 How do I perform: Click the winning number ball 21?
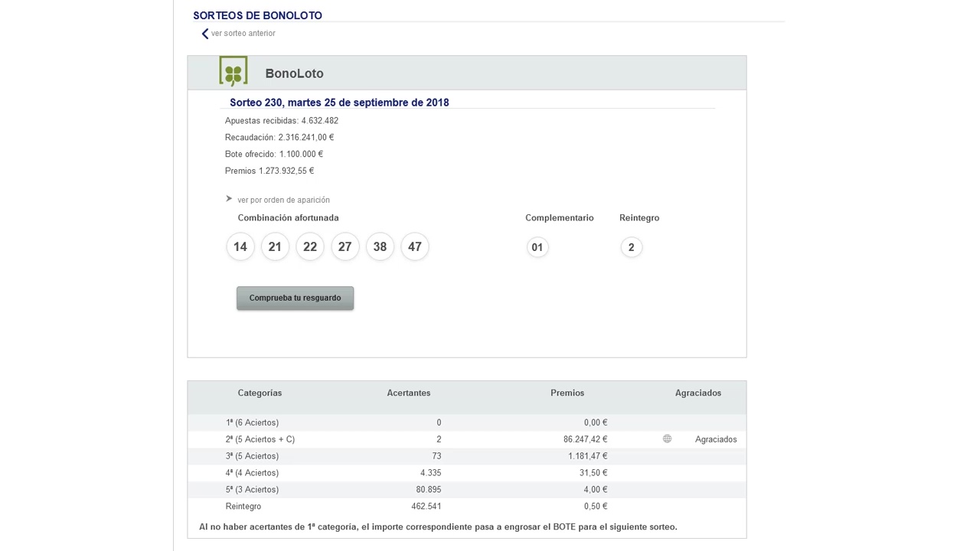[x=275, y=246]
